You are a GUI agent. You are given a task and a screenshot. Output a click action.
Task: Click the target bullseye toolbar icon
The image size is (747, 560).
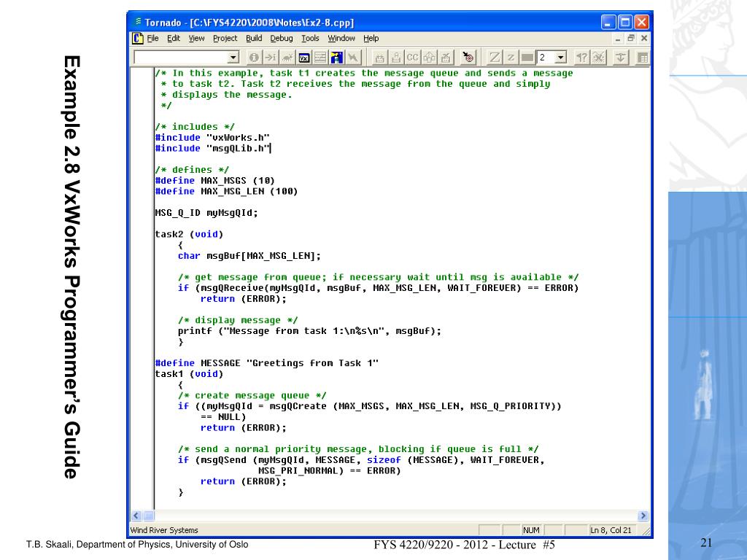pos(470,58)
